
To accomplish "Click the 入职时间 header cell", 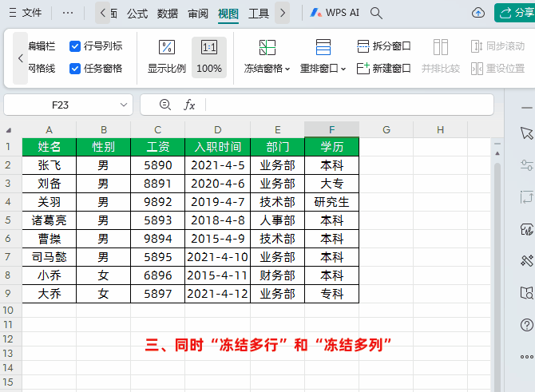I will click(218, 147).
